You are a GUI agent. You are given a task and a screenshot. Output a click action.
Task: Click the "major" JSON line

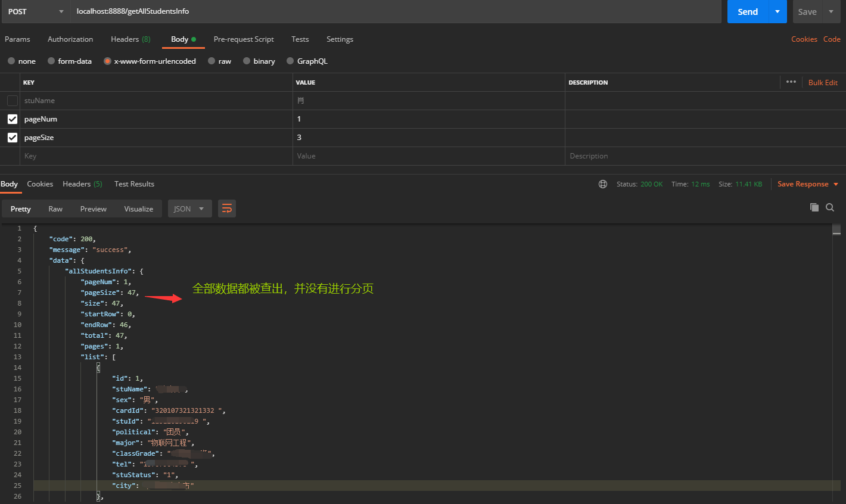(153, 443)
